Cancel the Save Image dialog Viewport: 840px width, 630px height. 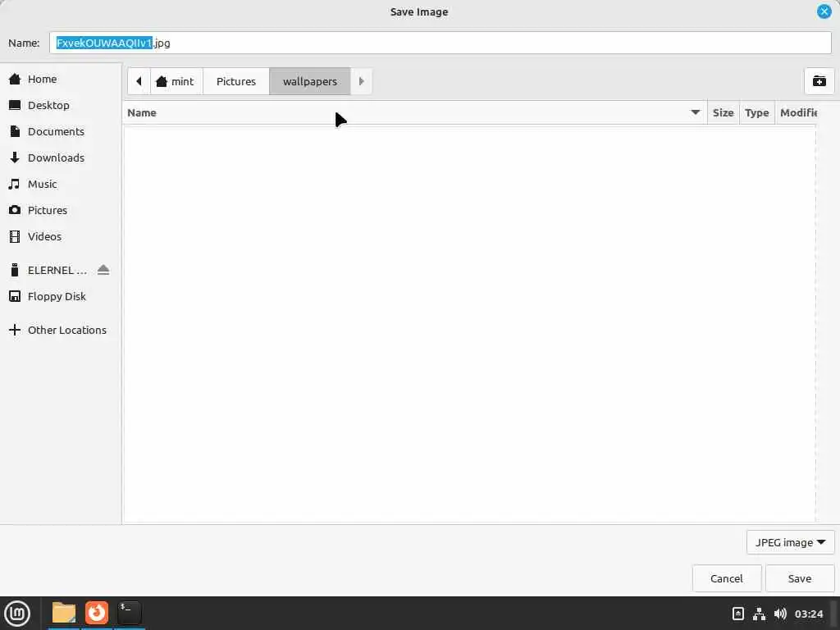point(727,579)
